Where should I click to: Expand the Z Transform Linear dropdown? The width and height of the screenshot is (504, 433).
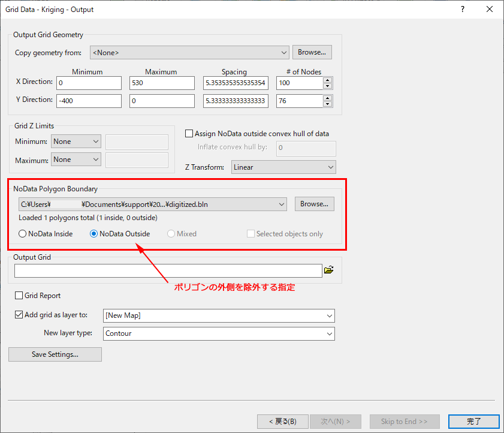(x=283, y=167)
